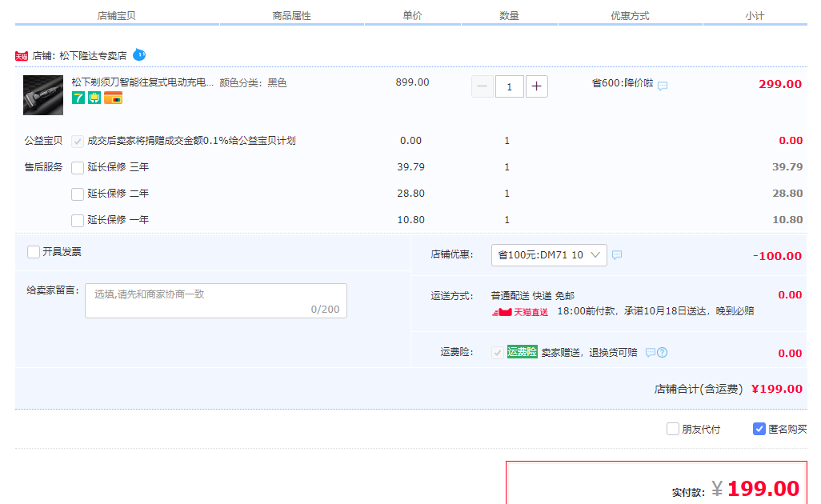Click the unit price 899.00

(x=412, y=82)
